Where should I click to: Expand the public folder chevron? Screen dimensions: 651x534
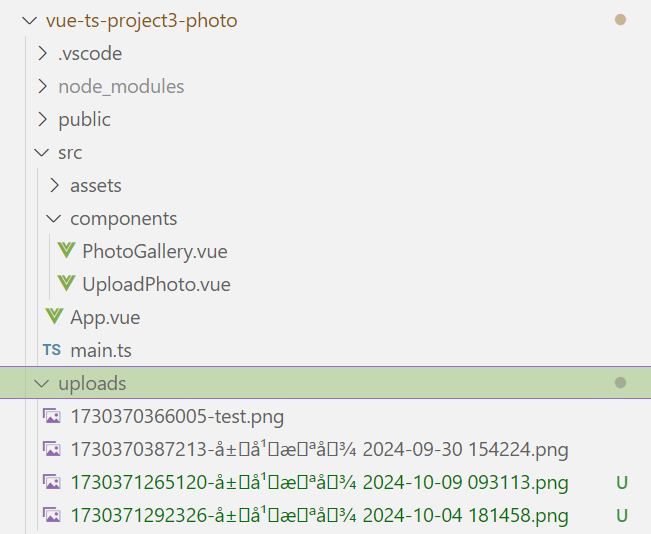[x=42, y=119]
